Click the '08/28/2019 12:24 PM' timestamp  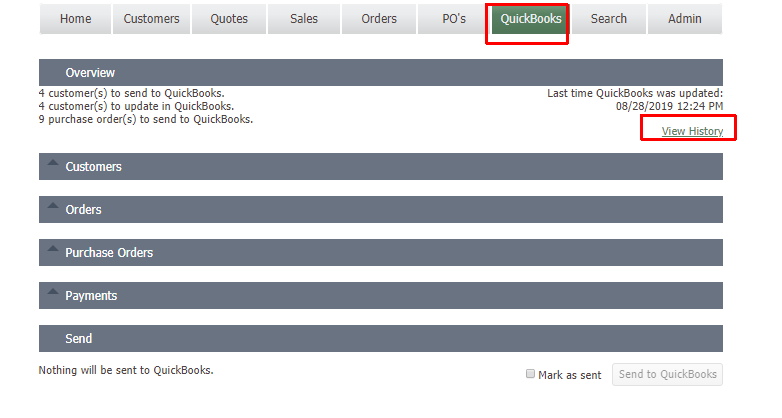[x=669, y=106]
